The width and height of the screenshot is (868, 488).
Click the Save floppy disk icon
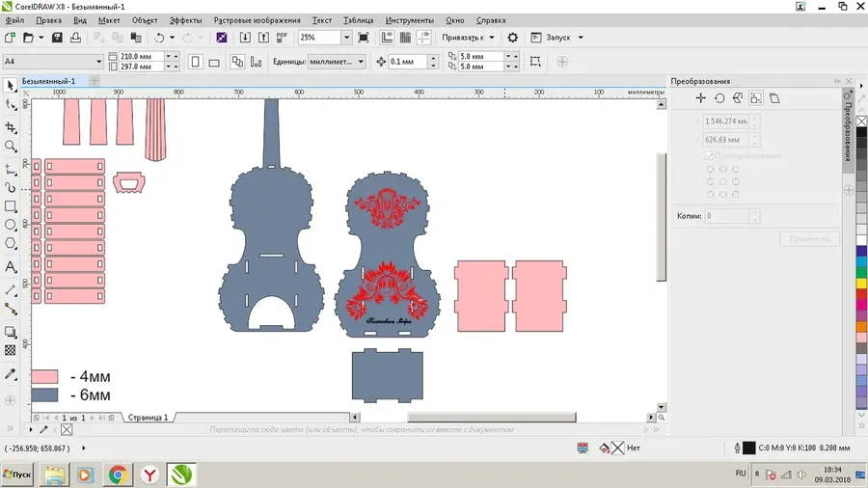click(57, 38)
